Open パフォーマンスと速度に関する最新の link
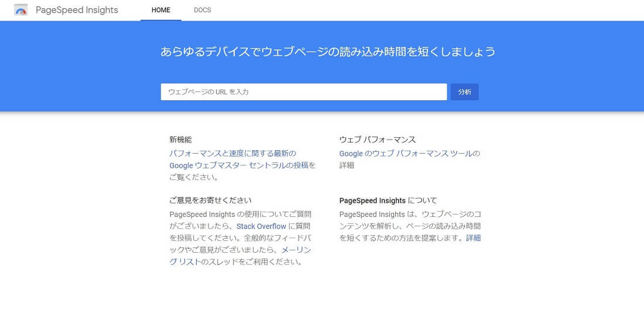This screenshot has height=309, width=644. tap(232, 154)
